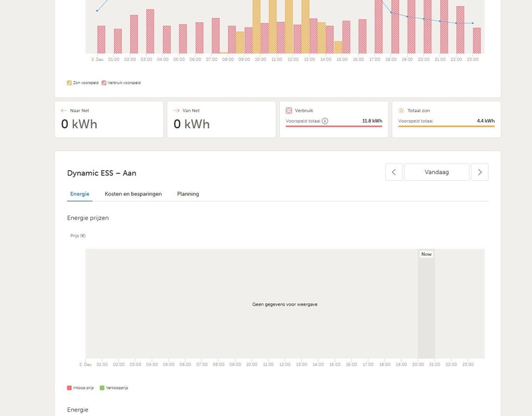Toggle Verkoopprijs legend entry
The image size is (532, 416).
pyautogui.click(x=114, y=388)
